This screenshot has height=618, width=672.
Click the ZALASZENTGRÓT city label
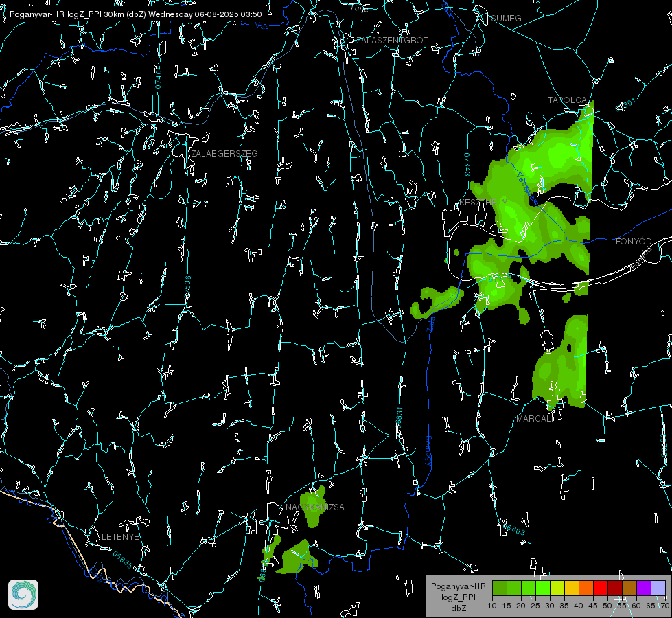pyautogui.click(x=392, y=40)
